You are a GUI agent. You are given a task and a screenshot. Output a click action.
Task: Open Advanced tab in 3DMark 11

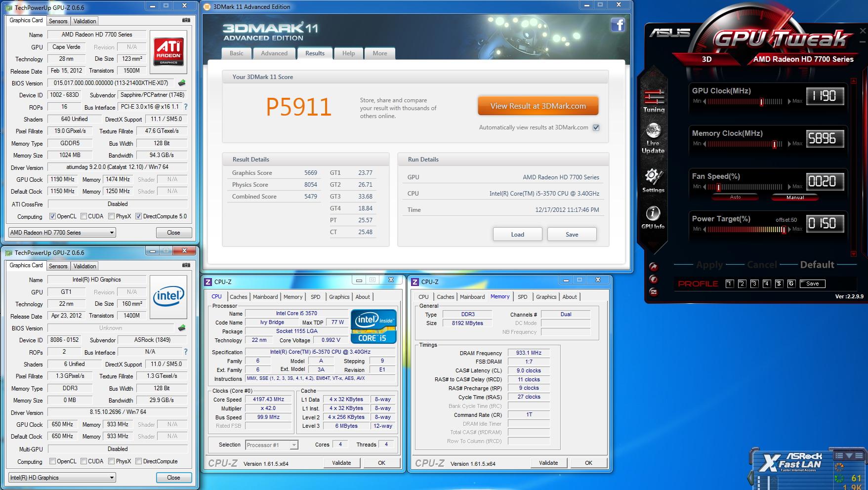[274, 53]
